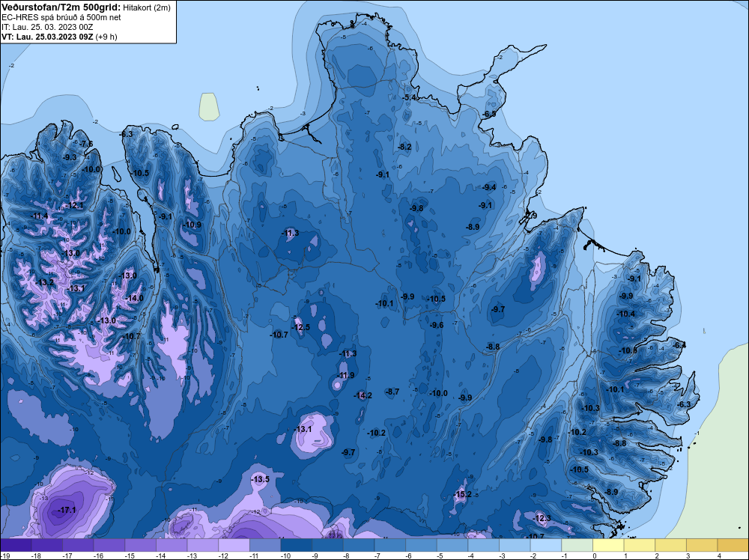Click the -14.2 temperature label
The height and width of the screenshot is (560, 749).
[363, 395]
